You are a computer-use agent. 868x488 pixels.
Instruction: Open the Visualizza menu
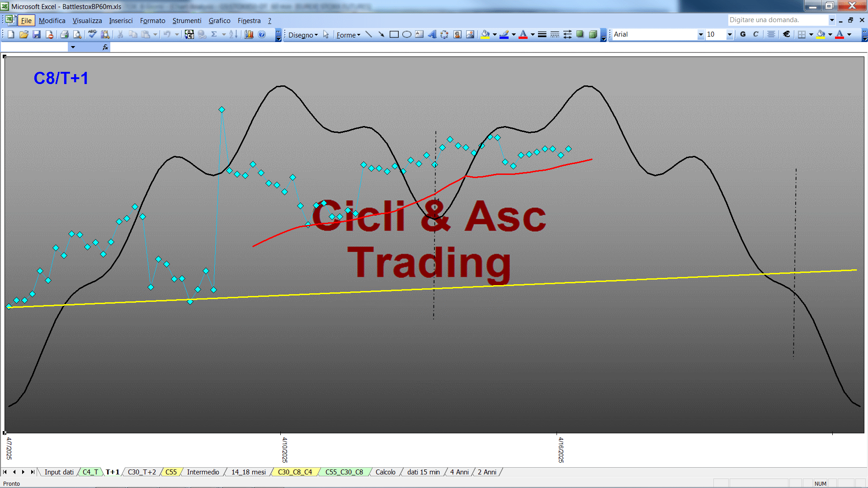click(x=87, y=20)
